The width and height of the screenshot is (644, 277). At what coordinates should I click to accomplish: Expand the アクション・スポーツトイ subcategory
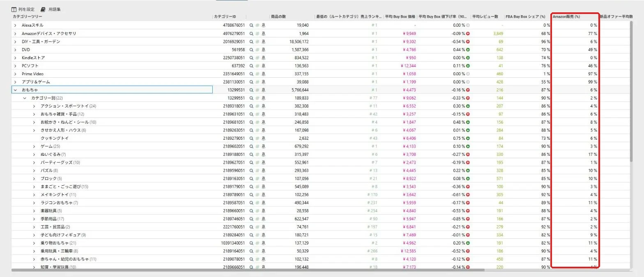pyautogui.click(x=34, y=106)
